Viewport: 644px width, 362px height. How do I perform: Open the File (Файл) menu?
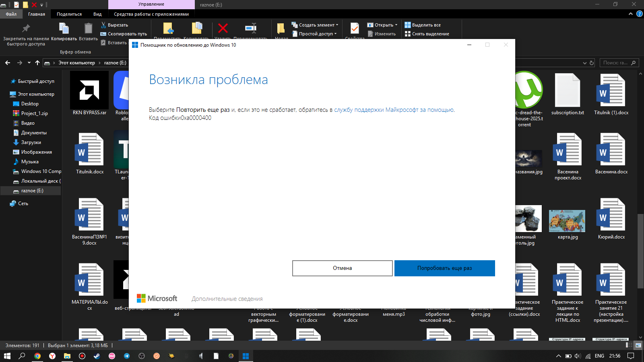[x=11, y=14]
